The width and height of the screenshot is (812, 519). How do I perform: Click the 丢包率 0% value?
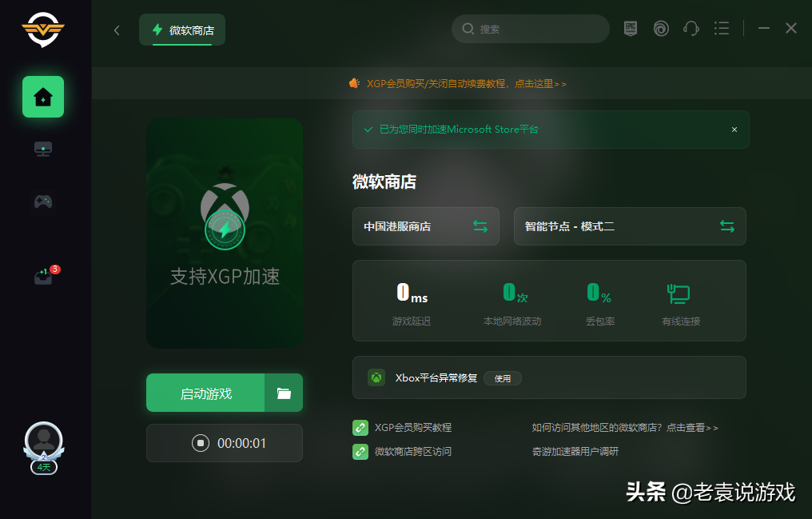(599, 293)
